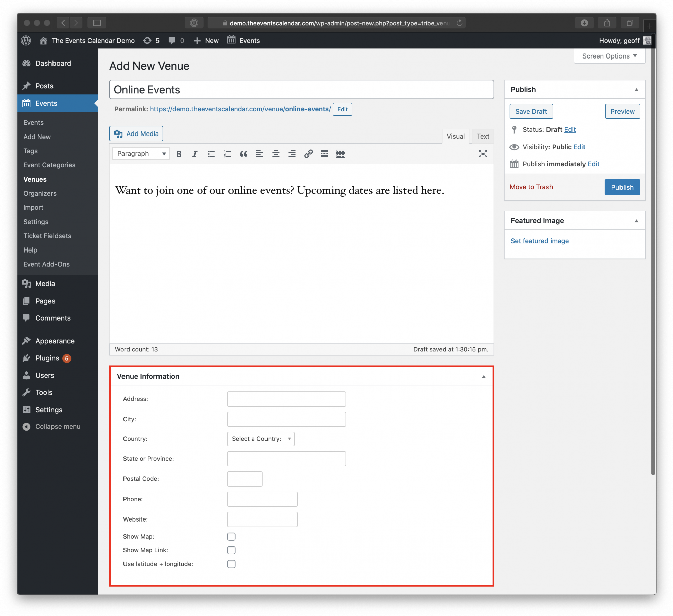Switch to the Text editor tab
Image resolution: width=673 pixels, height=616 pixels.
pyautogui.click(x=483, y=136)
